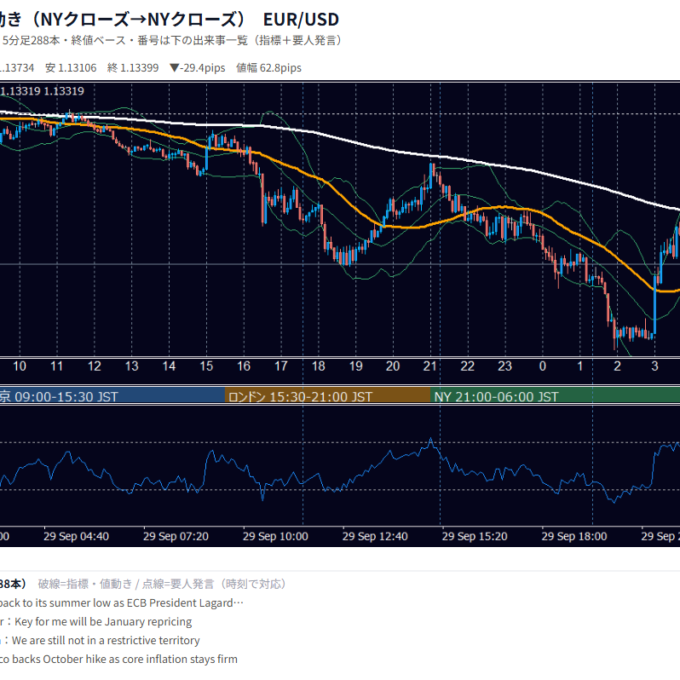Image resolution: width=680 pixels, height=680 pixels.
Task: Click hour label 12 on time axis
Action: 94,366
